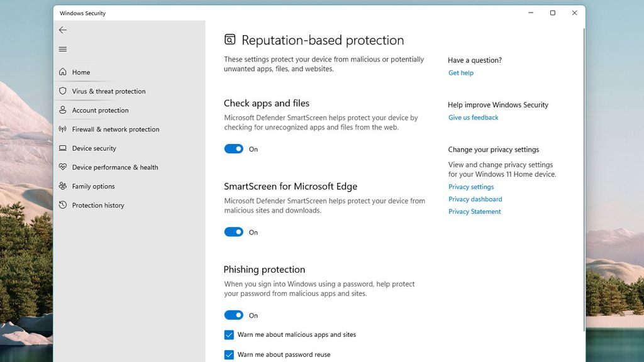
Task: Click the Get help link
Action: 461,73
